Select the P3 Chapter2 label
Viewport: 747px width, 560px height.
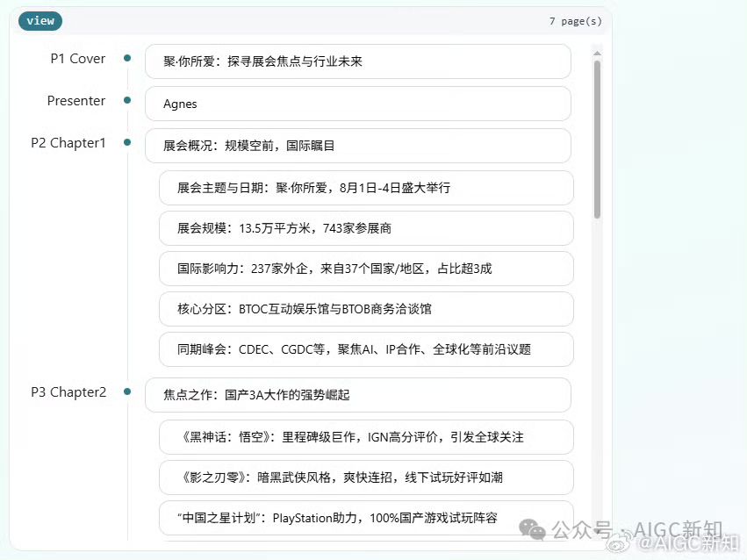point(68,392)
